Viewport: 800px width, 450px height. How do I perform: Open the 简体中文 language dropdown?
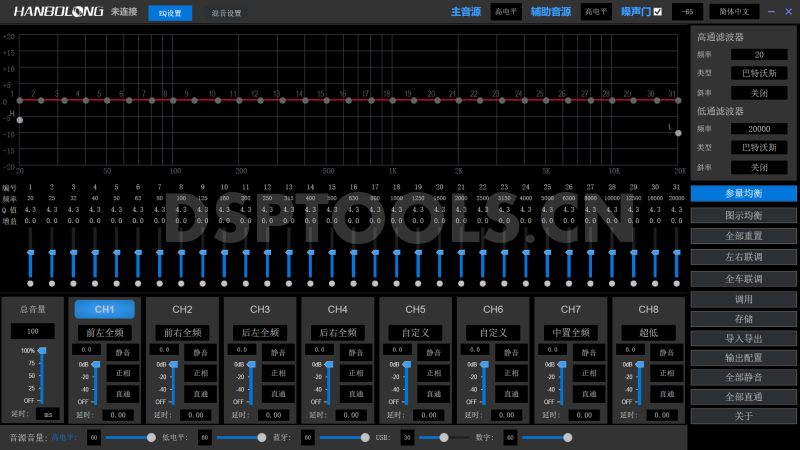[x=735, y=12]
